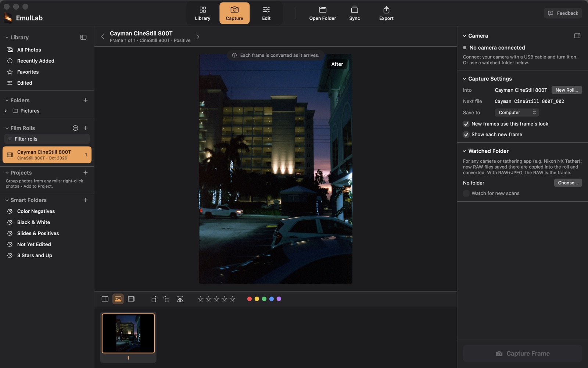Click the Capture Frame button

(x=522, y=353)
